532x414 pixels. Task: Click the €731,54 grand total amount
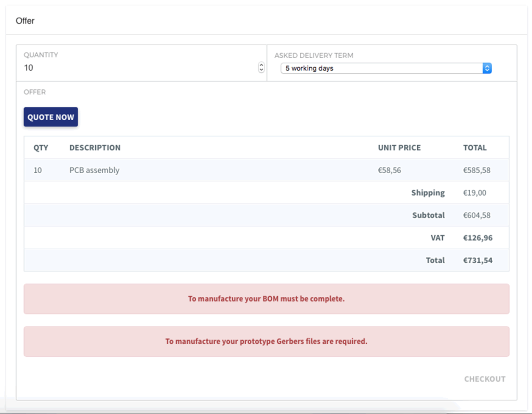click(477, 260)
